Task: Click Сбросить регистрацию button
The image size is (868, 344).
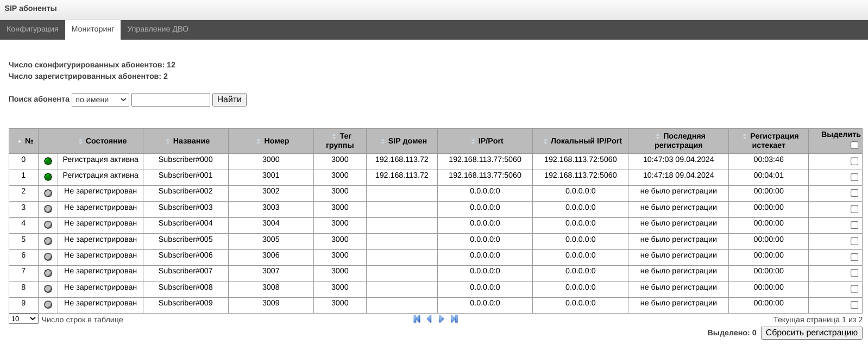Action: coord(812,333)
